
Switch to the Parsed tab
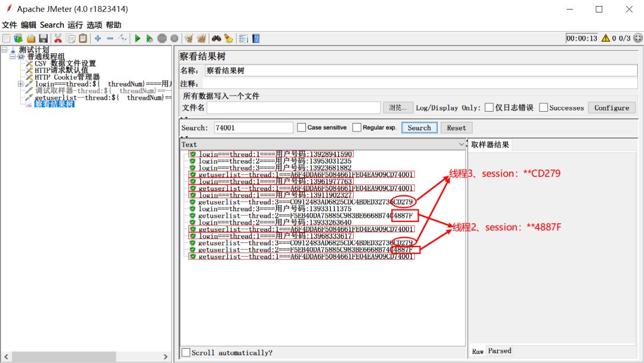pyautogui.click(x=500, y=351)
